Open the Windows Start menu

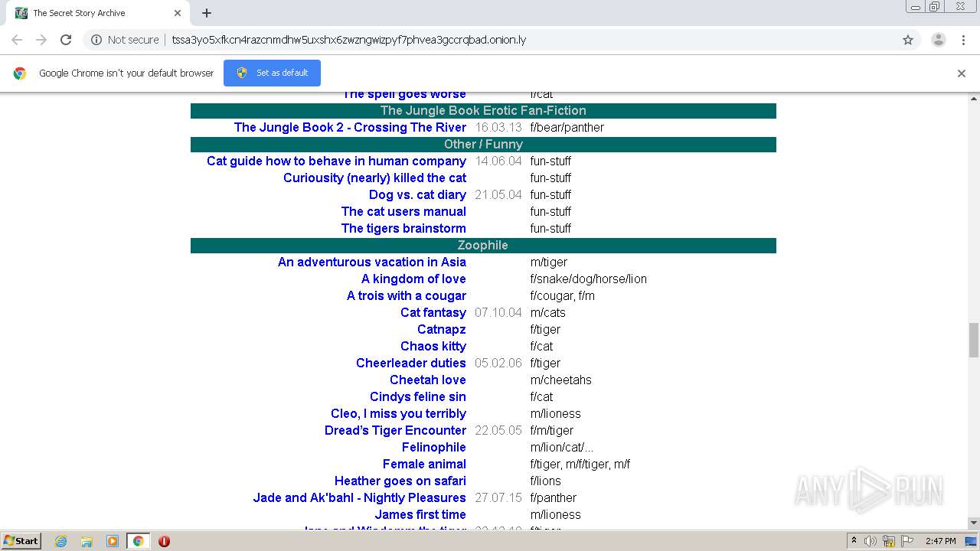(21, 540)
